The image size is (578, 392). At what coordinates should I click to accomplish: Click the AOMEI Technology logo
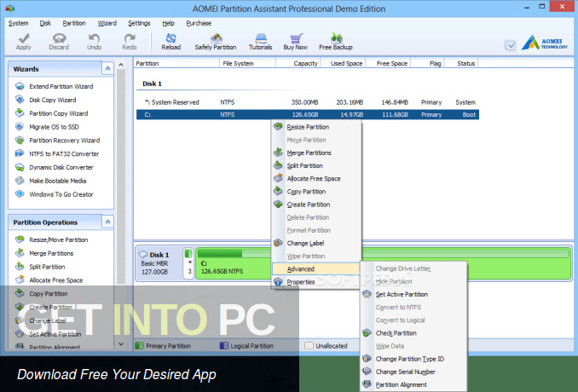[x=545, y=43]
